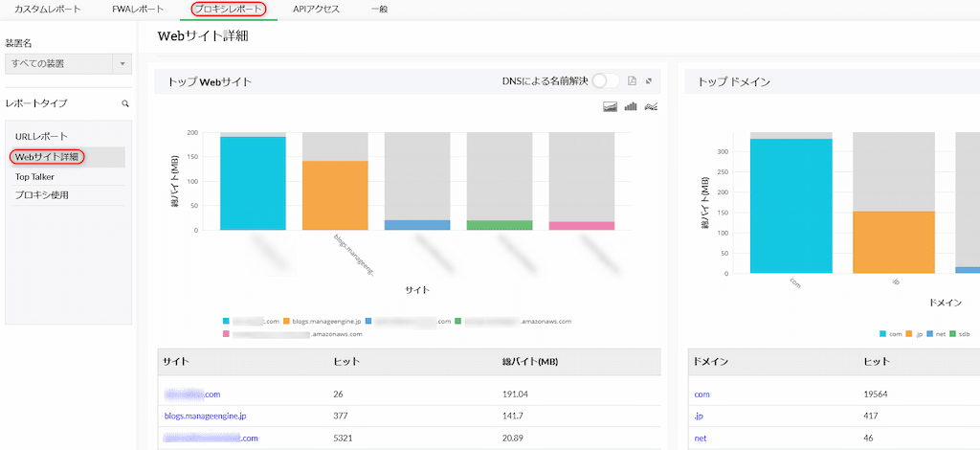Select URLレポート in report types
This screenshot has height=450, width=980.
click(x=41, y=137)
